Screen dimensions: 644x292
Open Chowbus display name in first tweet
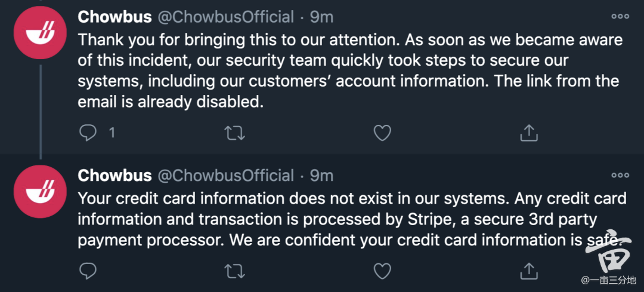click(x=115, y=17)
